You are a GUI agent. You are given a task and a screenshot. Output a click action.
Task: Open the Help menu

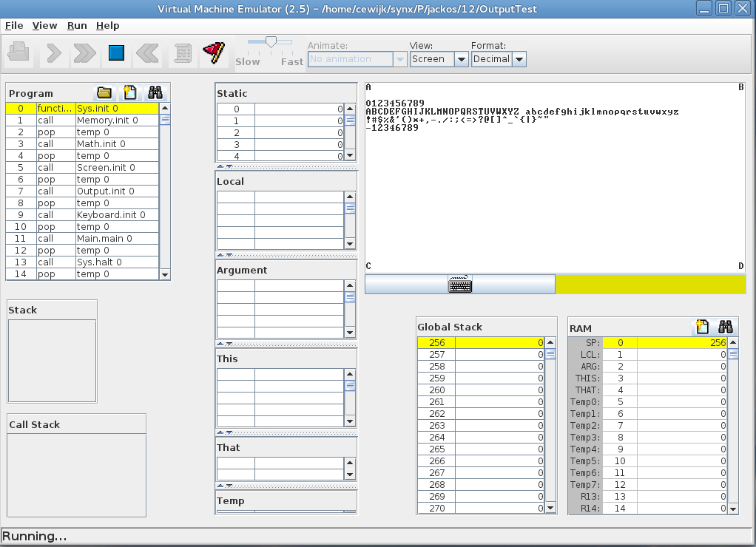click(x=107, y=25)
